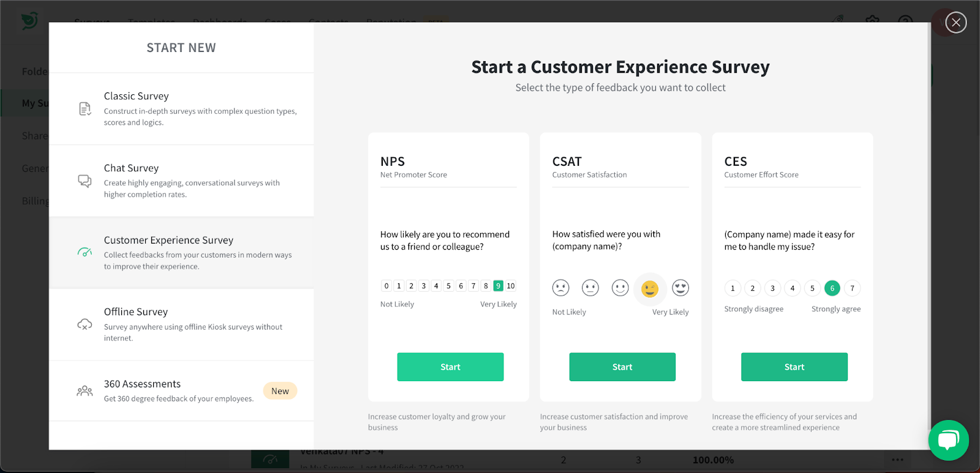Select Chat Survey option
The width and height of the screenshot is (980, 473).
[x=181, y=181]
